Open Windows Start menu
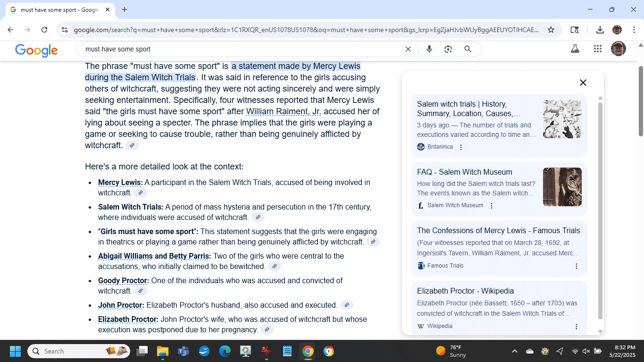 15,351
